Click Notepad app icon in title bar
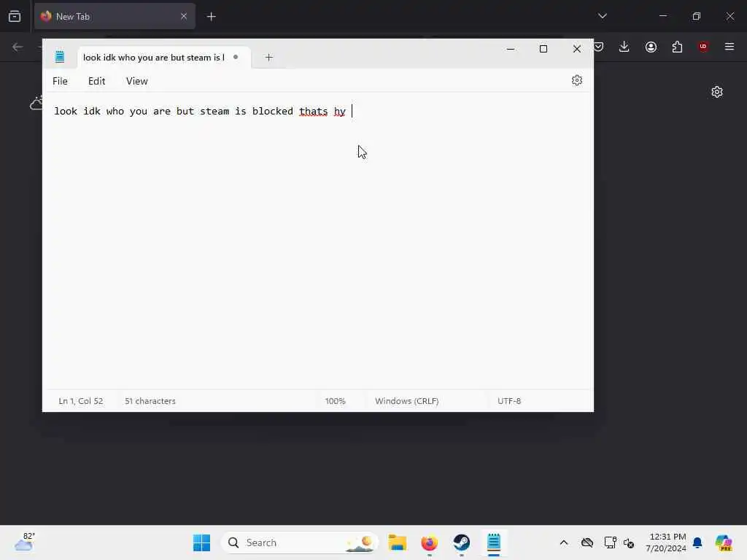The image size is (747, 560). click(x=60, y=57)
